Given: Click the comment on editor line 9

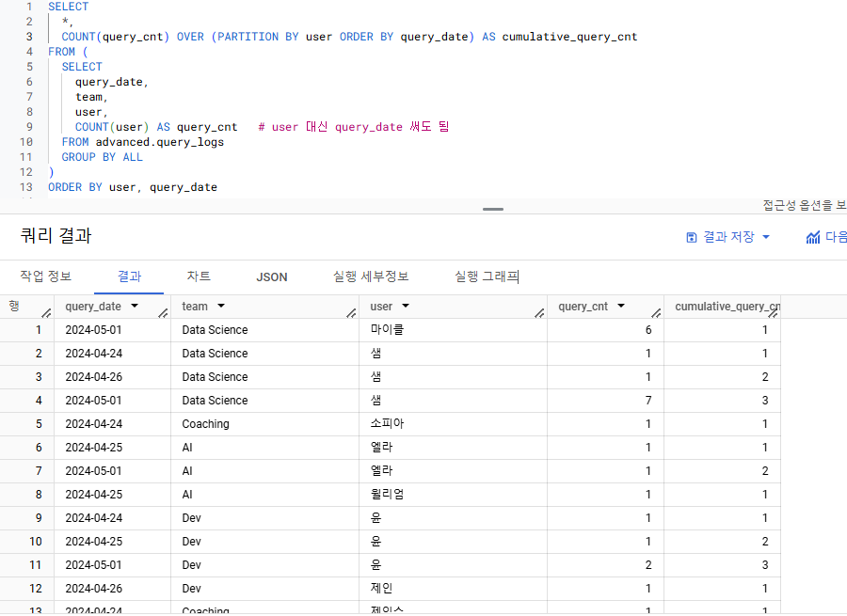Looking at the screenshot, I should pos(353,127).
